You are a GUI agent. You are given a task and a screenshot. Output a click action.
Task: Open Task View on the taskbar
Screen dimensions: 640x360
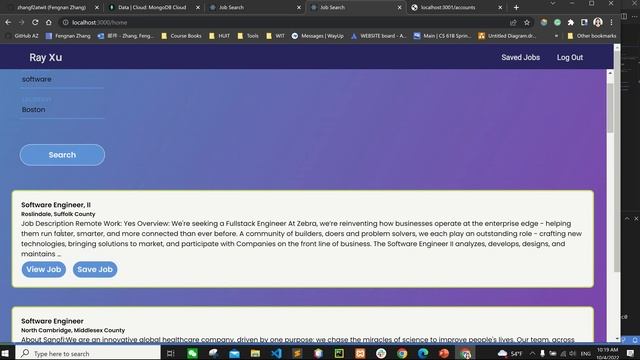tap(171, 353)
